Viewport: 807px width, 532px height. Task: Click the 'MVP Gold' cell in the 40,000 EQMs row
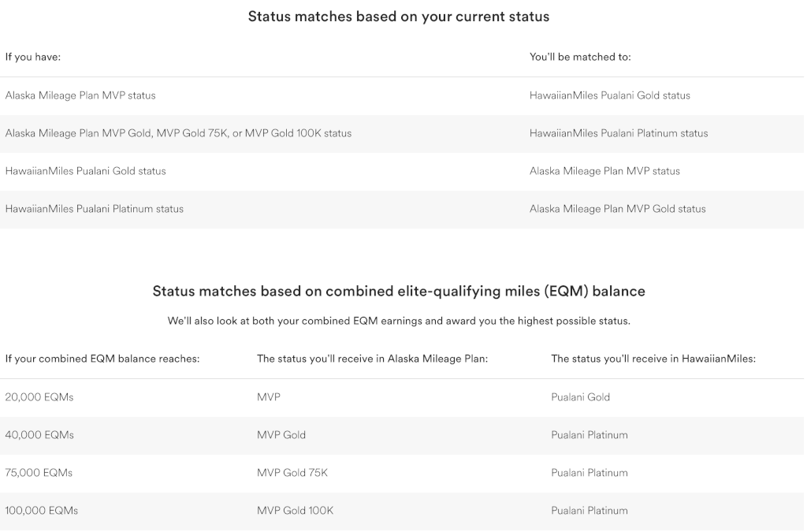(281, 435)
